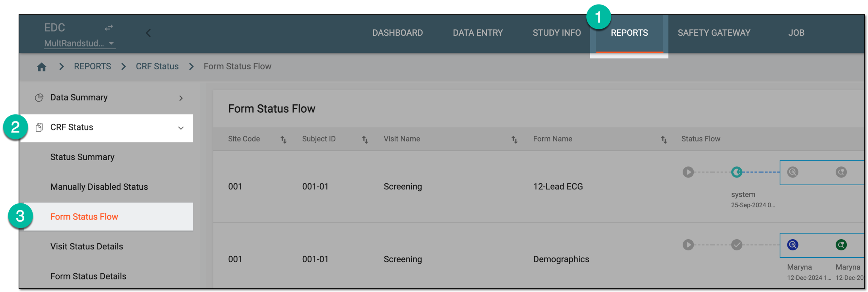Collapse the CRF Status section chevron

tap(181, 128)
